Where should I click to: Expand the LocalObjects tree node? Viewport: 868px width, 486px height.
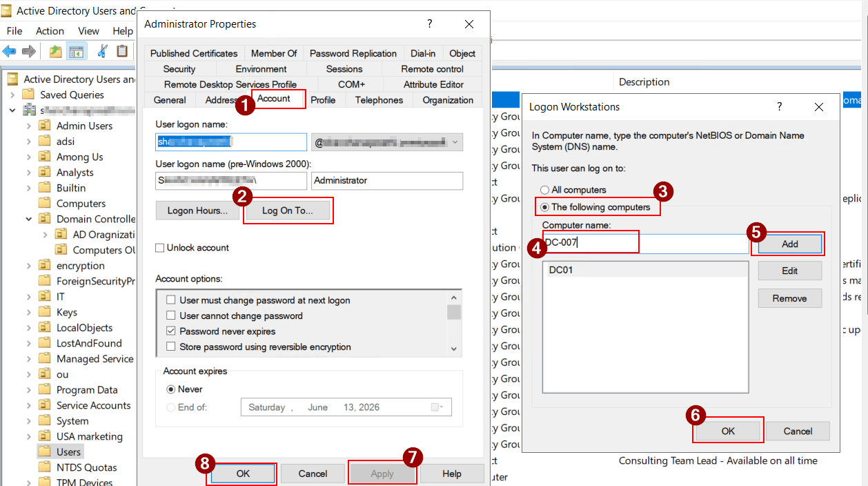[29, 328]
